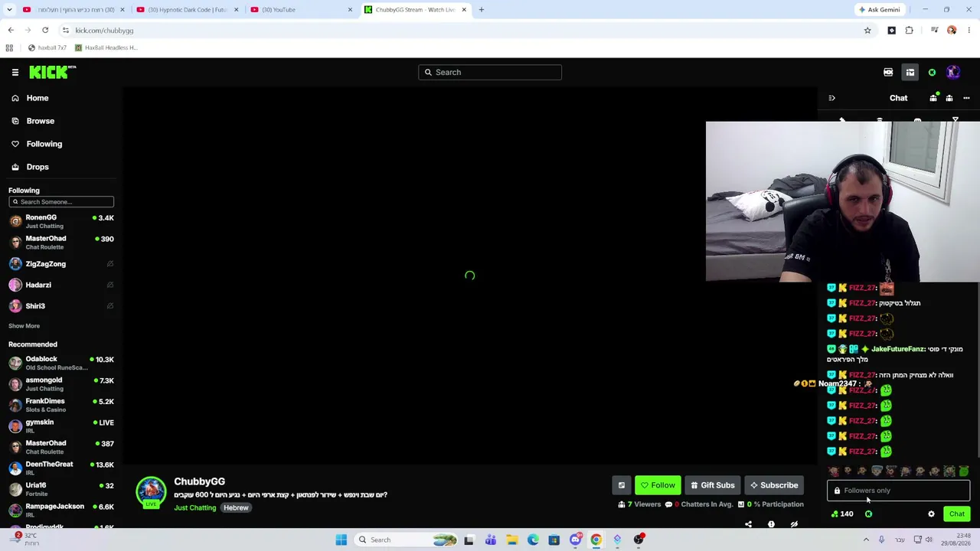Image resolution: width=980 pixels, height=551 pixels.
Task: Click the green Kick coin icon in header
Action: [x=932, y=73]
